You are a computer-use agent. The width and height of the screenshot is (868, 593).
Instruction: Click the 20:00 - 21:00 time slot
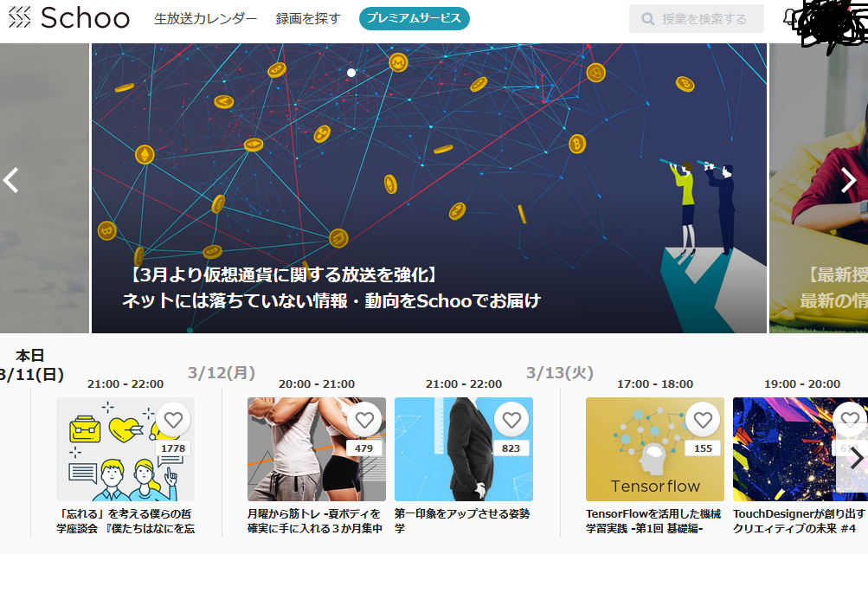click(x=317, y=384)
